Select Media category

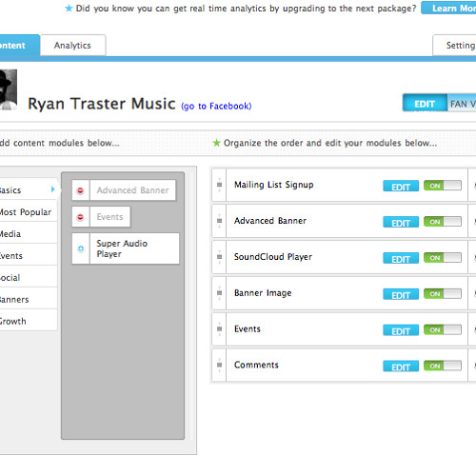coord(29,234)
